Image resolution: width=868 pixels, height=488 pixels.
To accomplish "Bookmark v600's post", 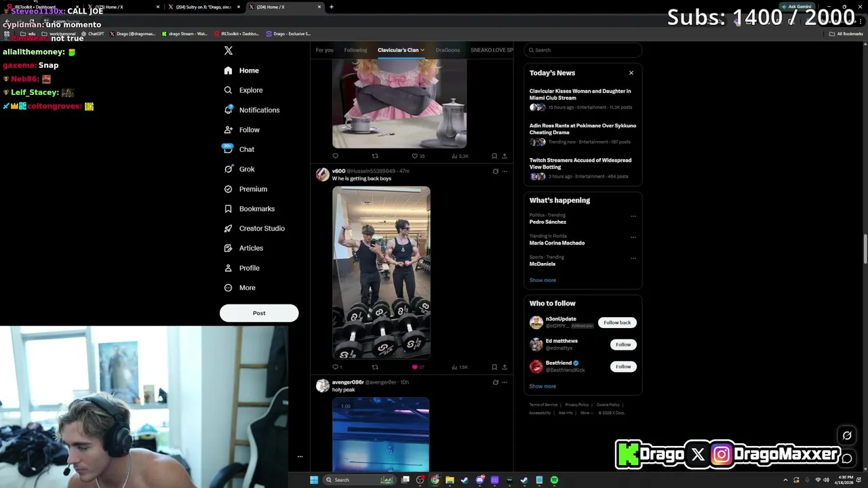I will pos(494,367).
